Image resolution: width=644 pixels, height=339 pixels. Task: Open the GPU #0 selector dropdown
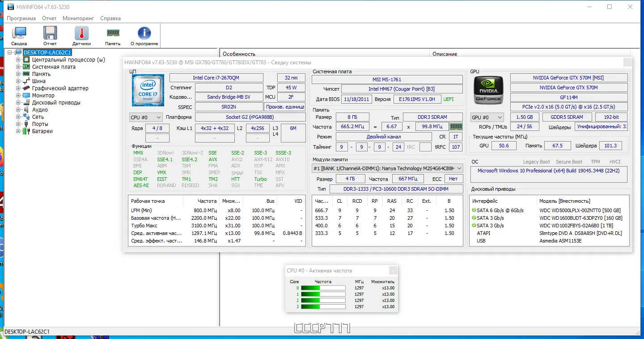(487, 117)
